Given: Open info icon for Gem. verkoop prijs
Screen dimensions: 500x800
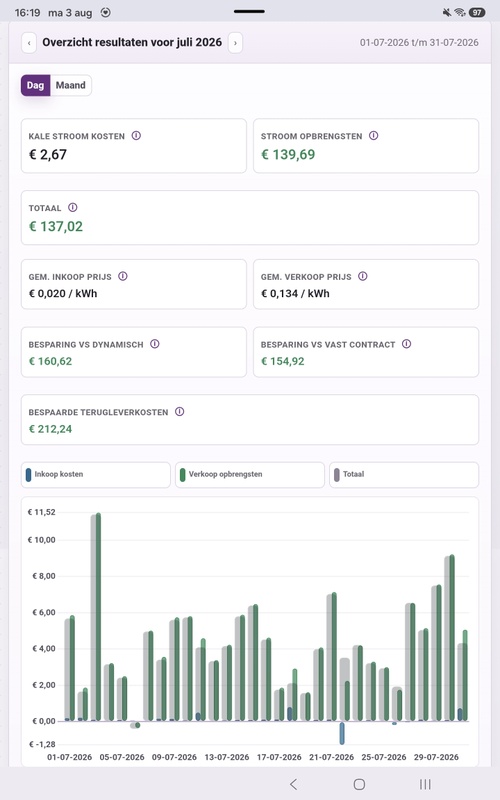Looking at the screenshot, I should coord(363,276).
